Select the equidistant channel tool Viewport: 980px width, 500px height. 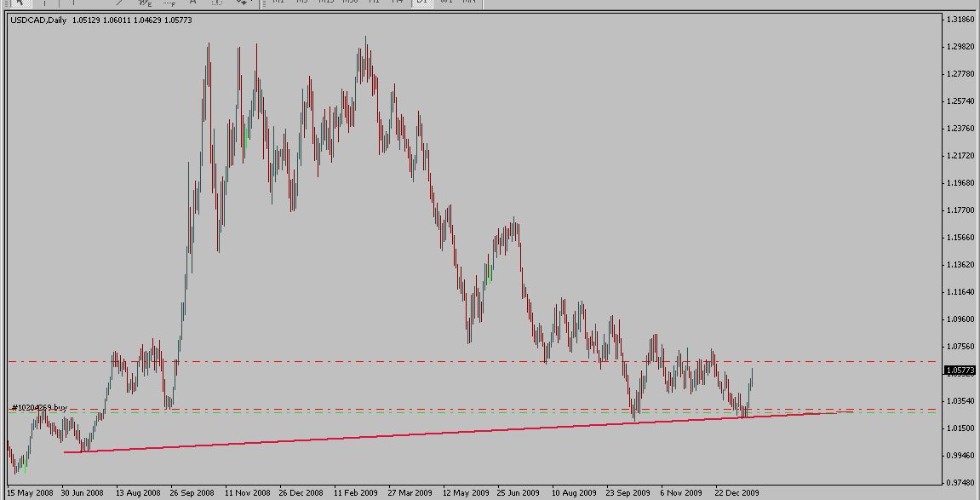click(x=144, y=3)
